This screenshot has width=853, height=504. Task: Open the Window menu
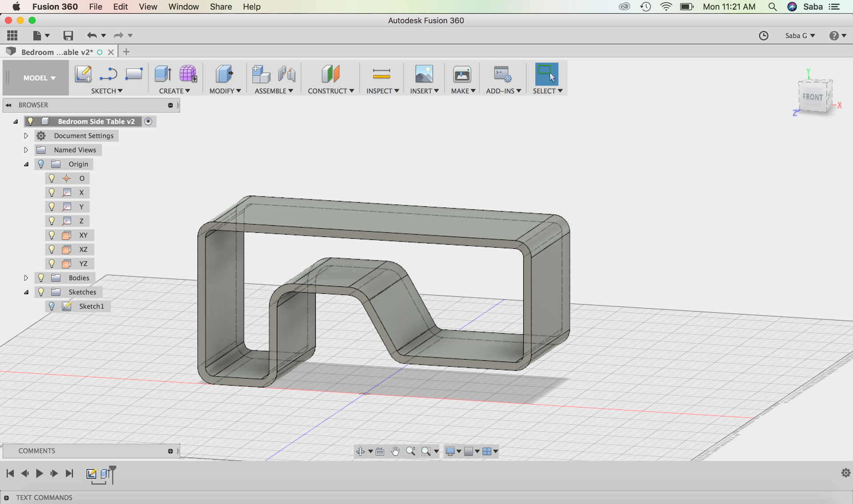tap(183, 7)
